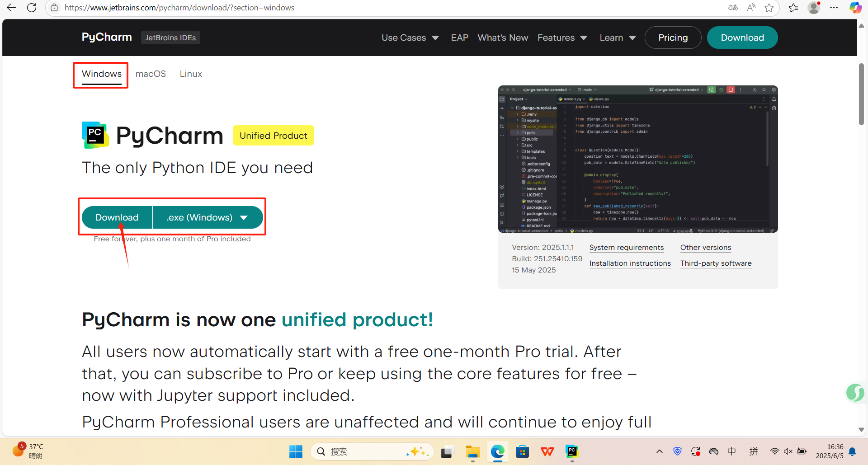Expand the Learn menu
Image resolution: width=868 pixels, height=465 pixels.
pyautogui.click(x=618, y=38)
